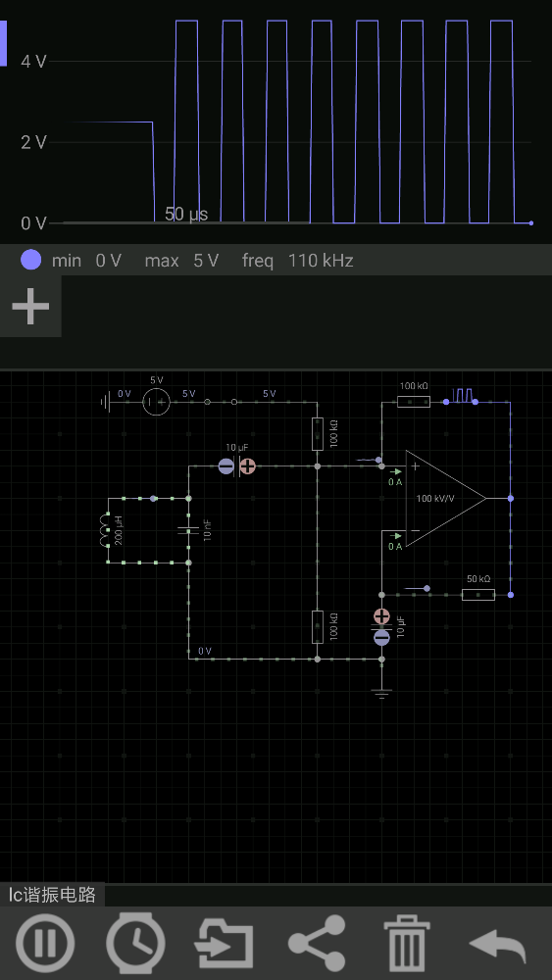Tap the 0 A label at inverting input

tap(395, 546)
